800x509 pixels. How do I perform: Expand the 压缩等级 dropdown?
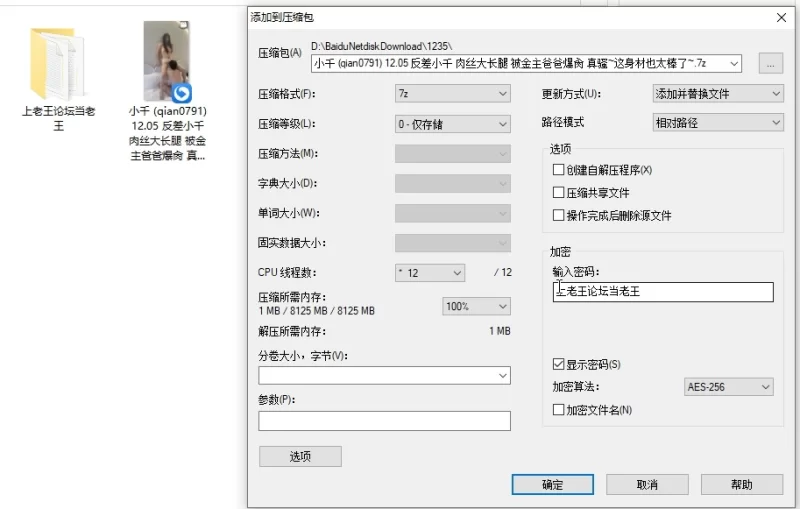(453, 124)
